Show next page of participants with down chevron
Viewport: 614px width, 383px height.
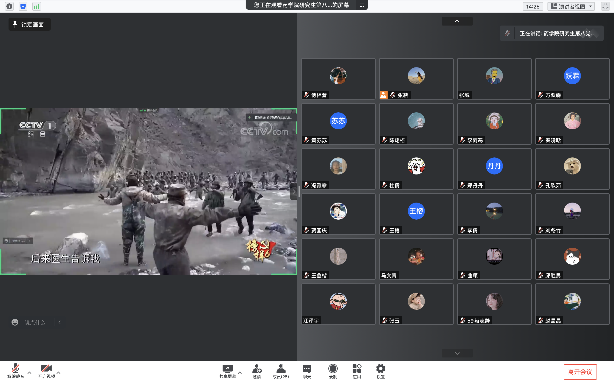457,353
